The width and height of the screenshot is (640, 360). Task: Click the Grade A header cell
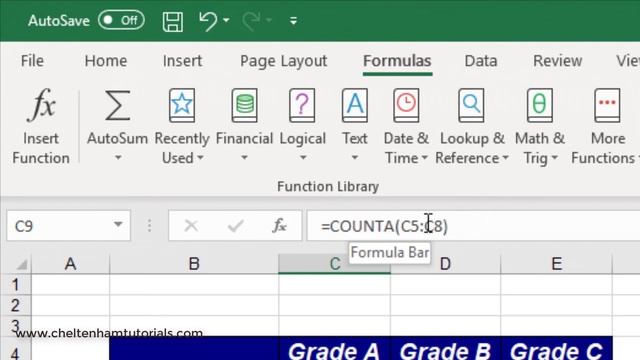point(335,349)
